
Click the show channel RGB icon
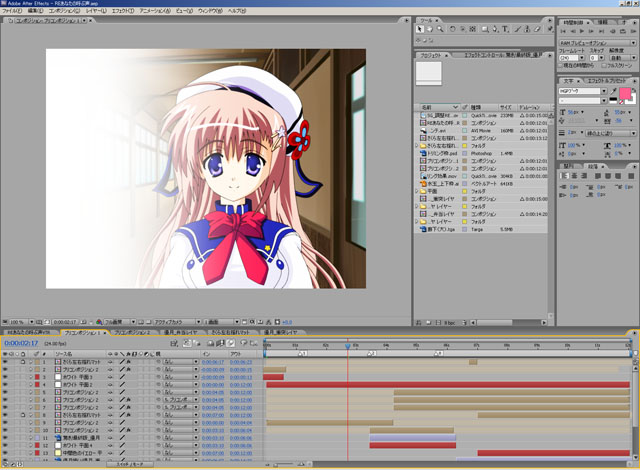99,322
